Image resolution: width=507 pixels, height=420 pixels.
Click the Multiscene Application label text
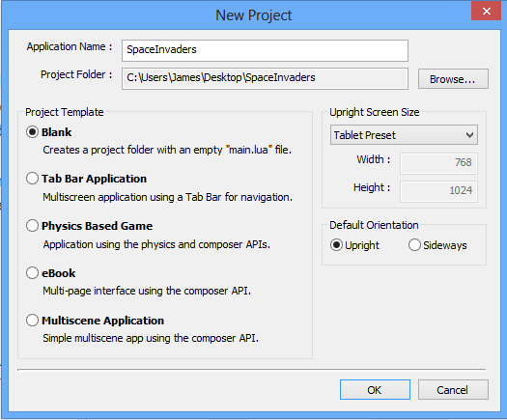[102, 321]
